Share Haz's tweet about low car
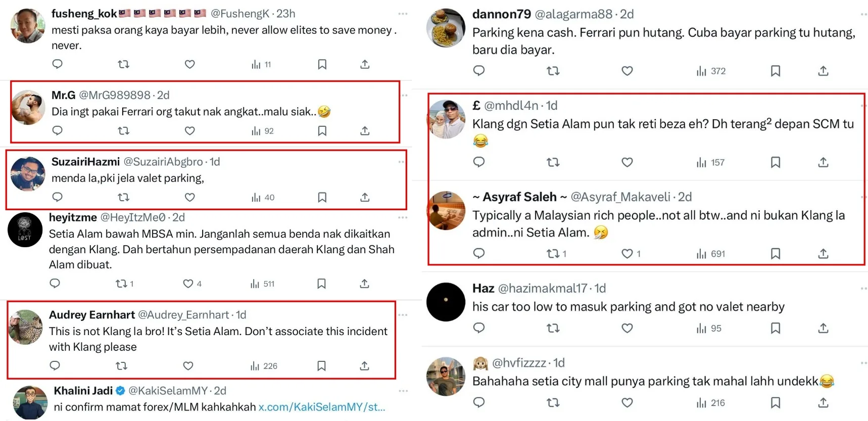 [823, 329]
